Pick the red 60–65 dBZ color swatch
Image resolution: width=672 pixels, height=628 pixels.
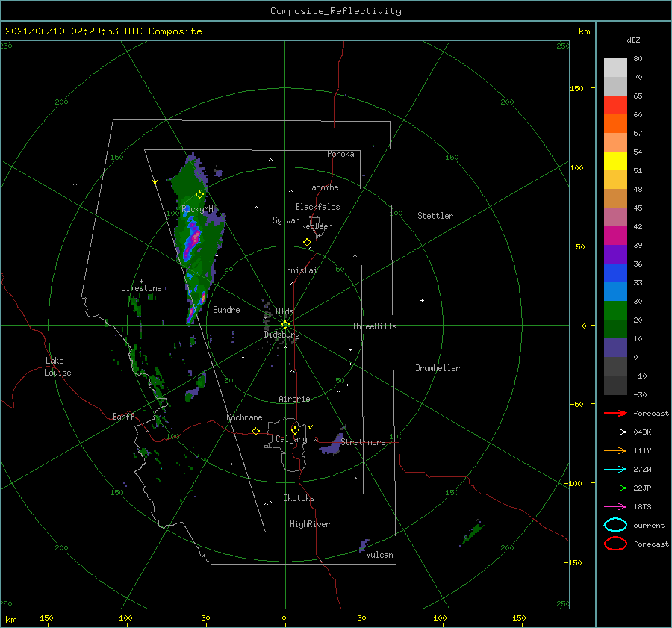pyautogui.click(x=615, y=105)
